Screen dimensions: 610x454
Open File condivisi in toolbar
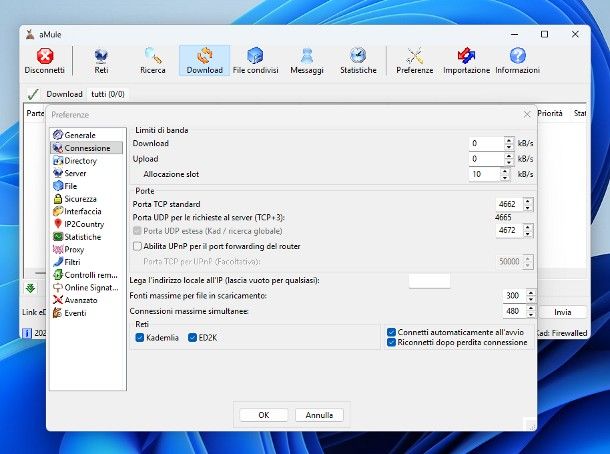point(256,61)
